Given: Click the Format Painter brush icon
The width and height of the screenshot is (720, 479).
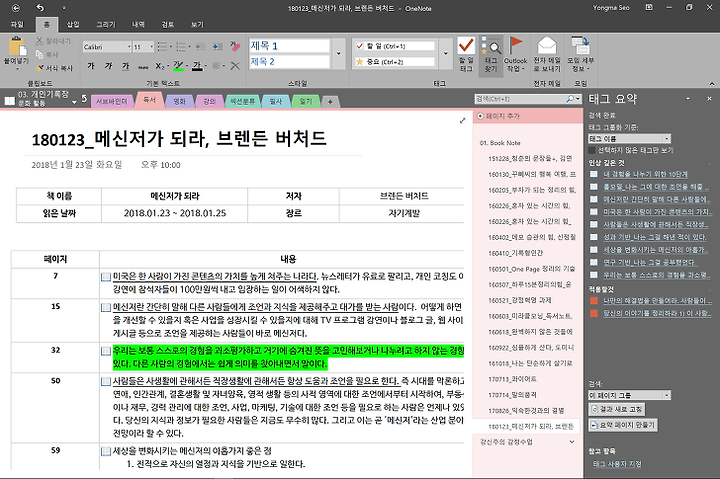Looking at the screenshot, I should [x=40, y=68].
